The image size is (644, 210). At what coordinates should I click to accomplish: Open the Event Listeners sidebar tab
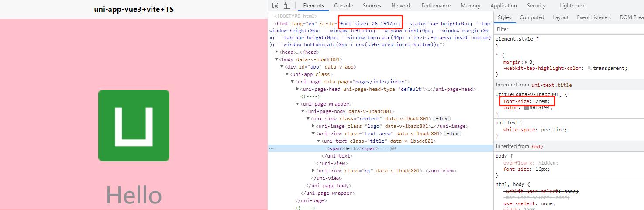594,17
